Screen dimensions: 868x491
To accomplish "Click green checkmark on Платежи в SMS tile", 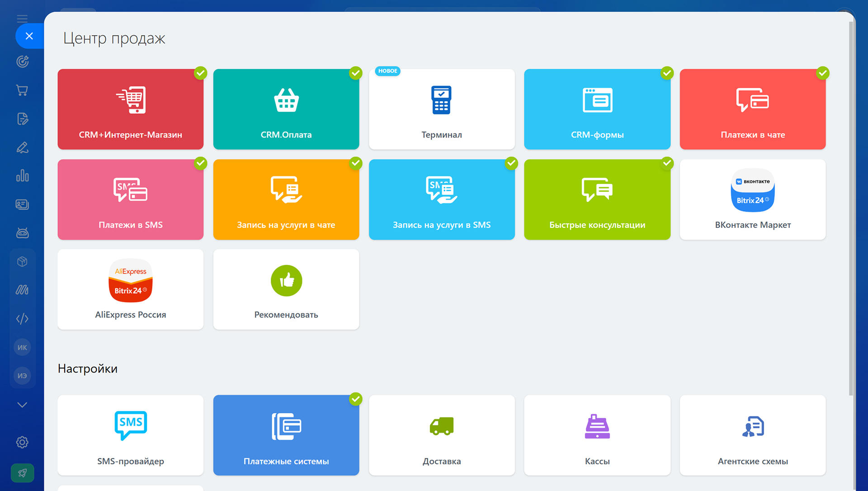I will pyautogui.click(x=200, y=163).
